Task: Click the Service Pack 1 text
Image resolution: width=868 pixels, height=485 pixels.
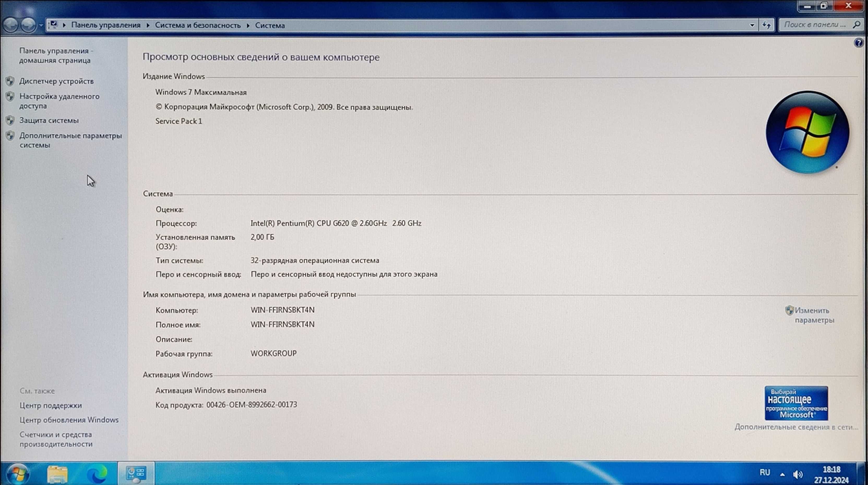Action: [179, 121]
